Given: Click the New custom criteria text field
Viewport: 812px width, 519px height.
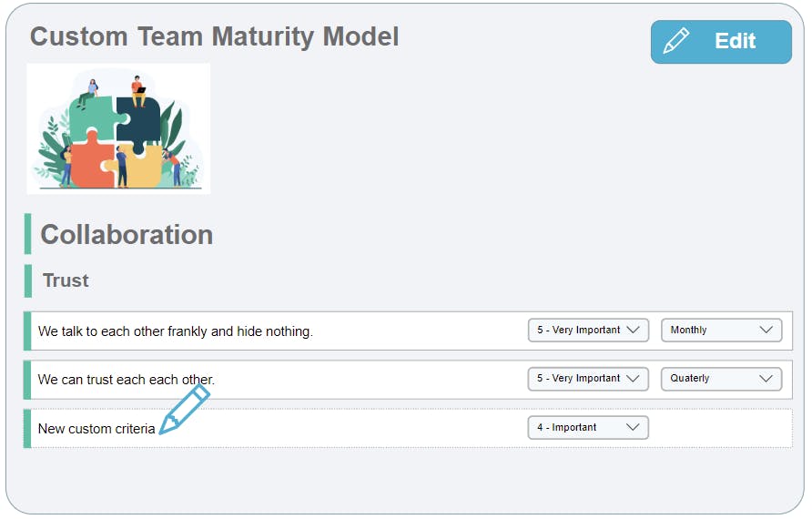Looking at the screenshot, I should pyautogui.click(x=96, y=429).
